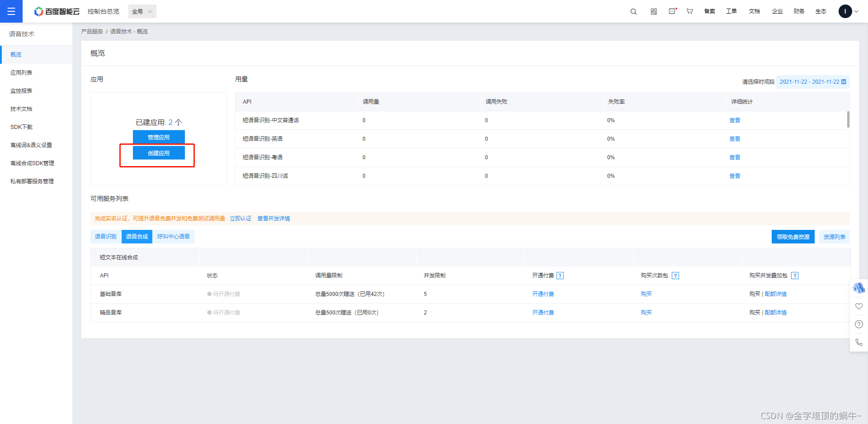View details for 短语音识别-四川话

click(735, 176)
